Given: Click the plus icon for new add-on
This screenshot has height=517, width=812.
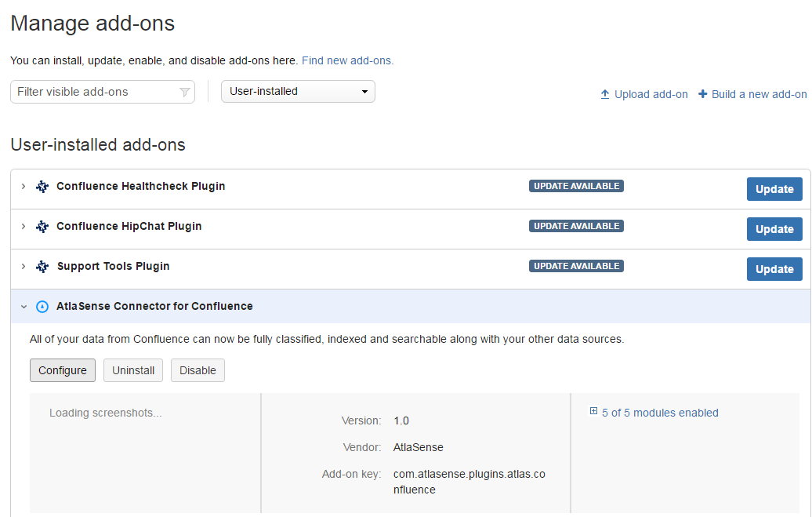Looking at the screenshot, I should click(x=703, y=94).
